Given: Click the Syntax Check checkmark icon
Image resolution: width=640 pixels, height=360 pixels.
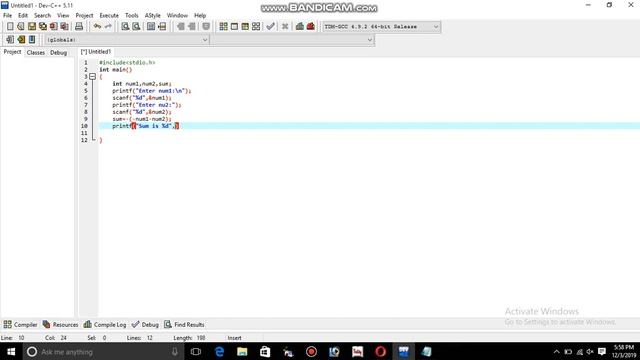Looking at the screenshot, I should coord(270,27).
